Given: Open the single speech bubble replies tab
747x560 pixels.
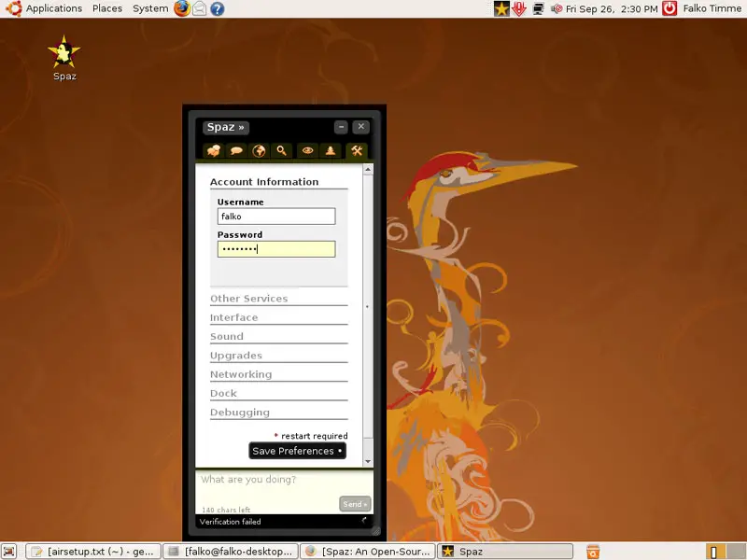Looking at the screenshot, I should (x=236, y=151).
